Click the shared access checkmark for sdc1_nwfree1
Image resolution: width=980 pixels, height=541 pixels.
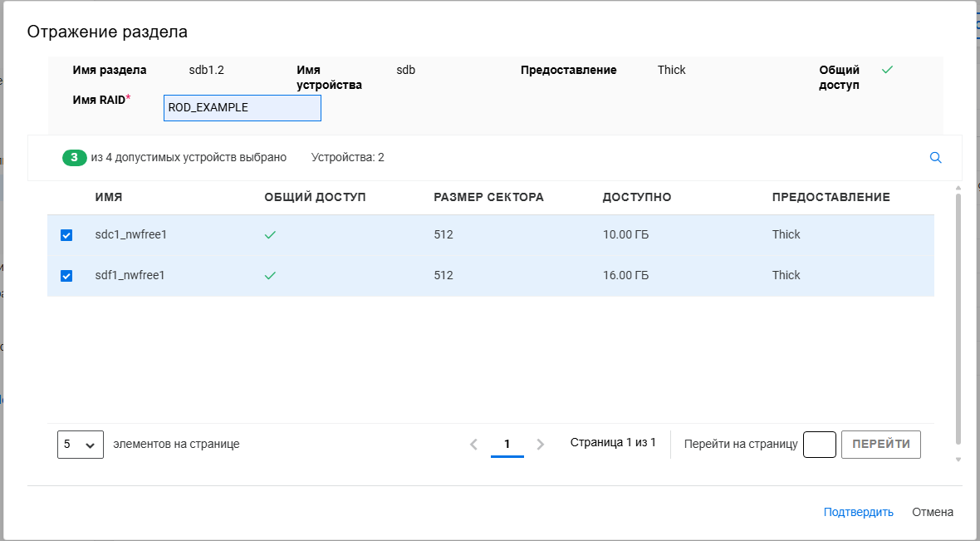coord(270,235)
